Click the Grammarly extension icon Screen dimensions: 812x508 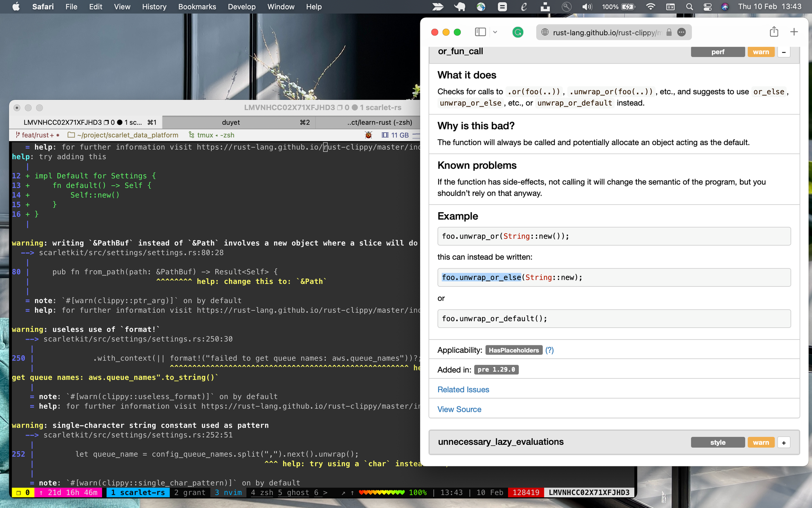tap(518, 32)
